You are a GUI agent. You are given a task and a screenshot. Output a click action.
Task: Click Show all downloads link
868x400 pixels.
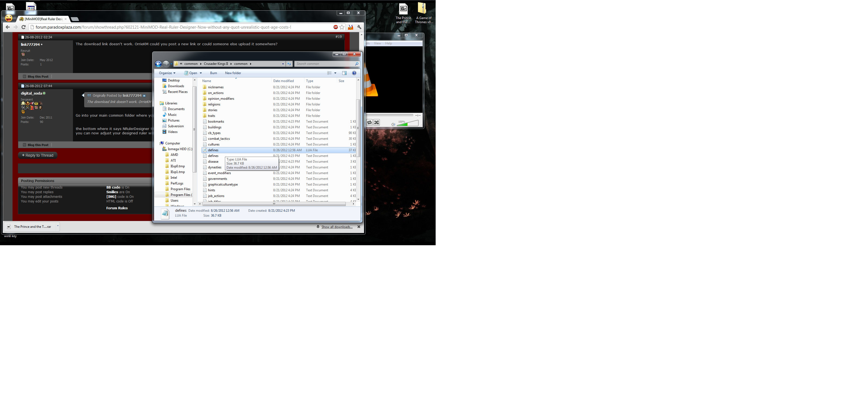pos(337,227)
